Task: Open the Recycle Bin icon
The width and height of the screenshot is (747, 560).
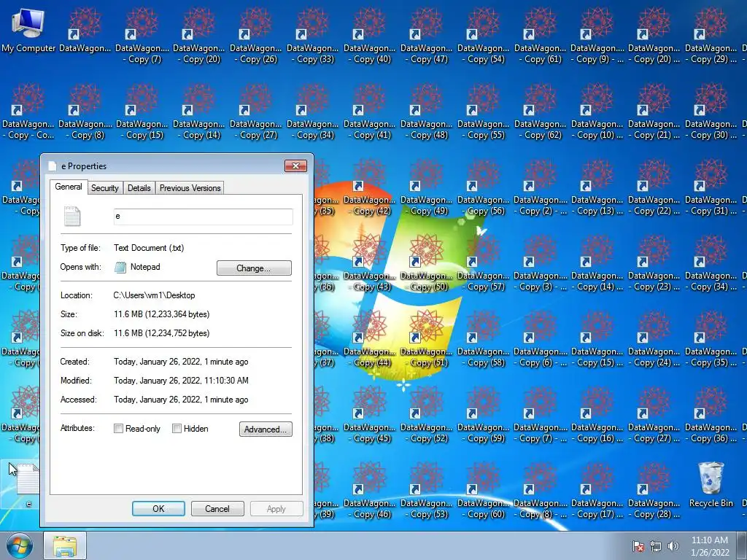Action: (x=711, y=485)
